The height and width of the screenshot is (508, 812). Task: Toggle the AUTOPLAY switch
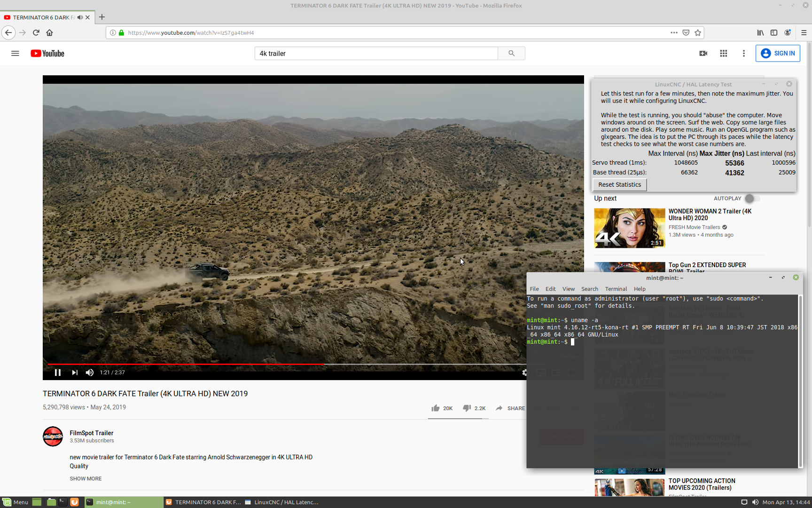tap(752, 198)
